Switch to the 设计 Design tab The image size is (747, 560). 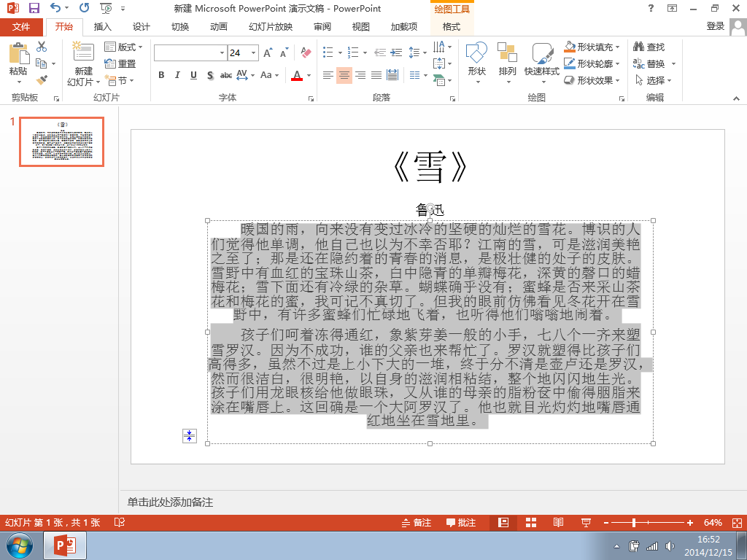pos(141,27)
